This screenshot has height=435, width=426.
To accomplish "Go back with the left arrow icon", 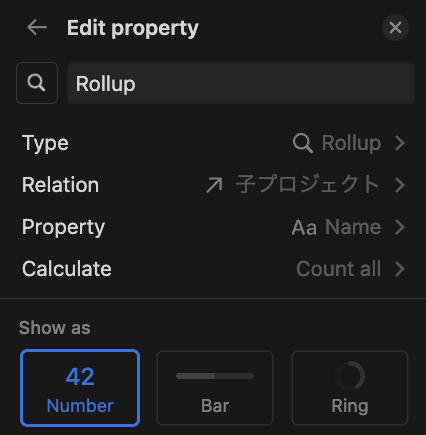I will tap(37, 27).
